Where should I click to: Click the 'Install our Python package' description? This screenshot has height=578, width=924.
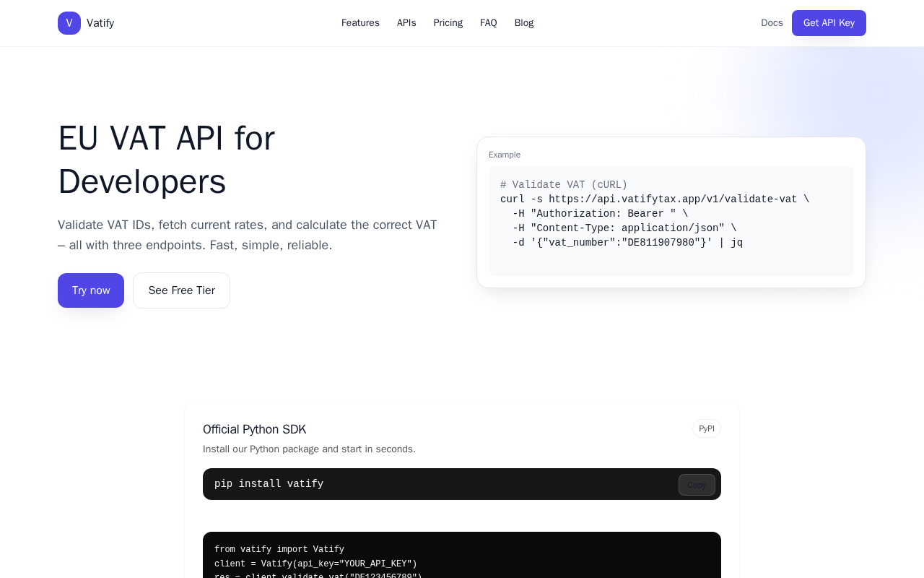tap(309, 449)
